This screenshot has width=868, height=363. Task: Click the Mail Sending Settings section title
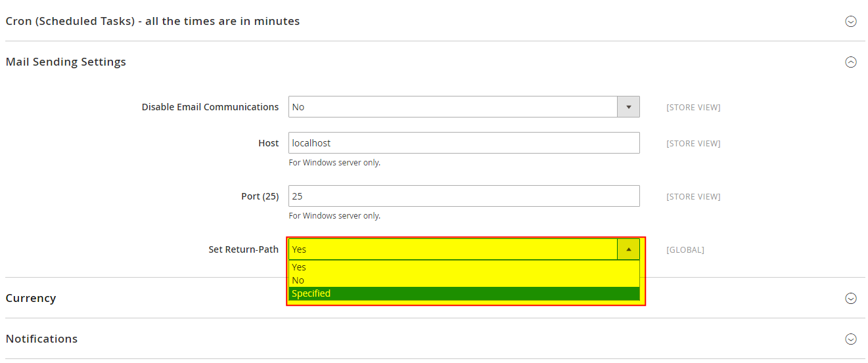tap(66, 62)
